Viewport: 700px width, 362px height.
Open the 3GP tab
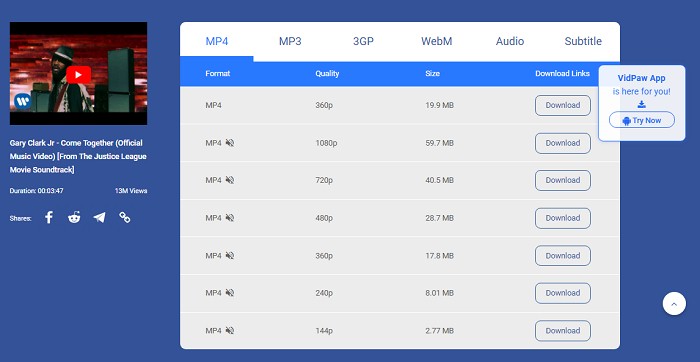coord(363,42)
